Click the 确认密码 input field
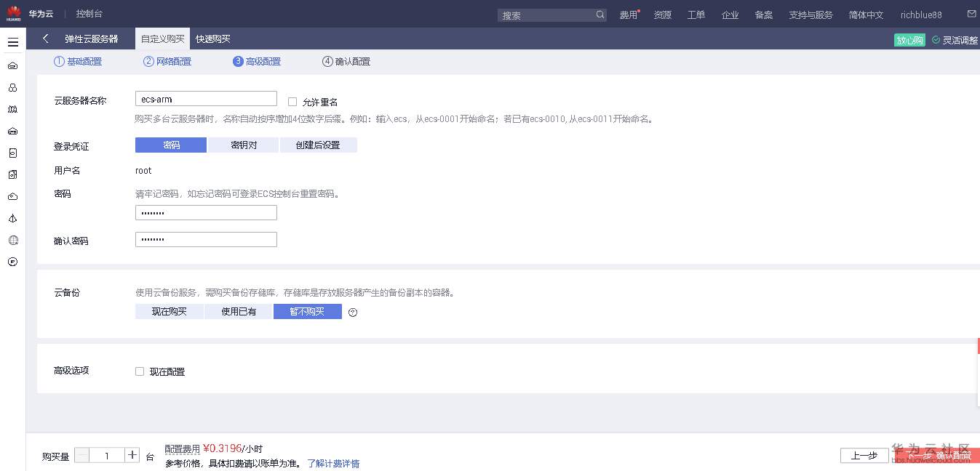This screenshot has width=980, height=471. tap(206, 238)
